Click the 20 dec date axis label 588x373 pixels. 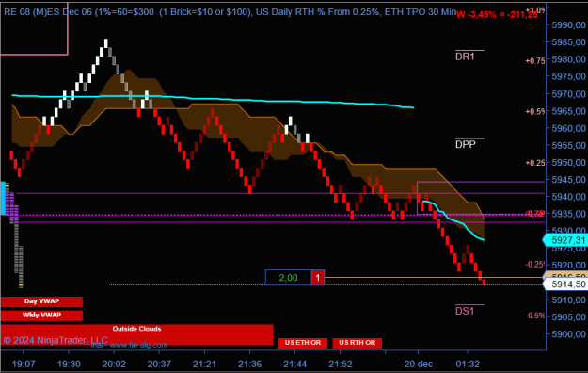tap(418, 364)
